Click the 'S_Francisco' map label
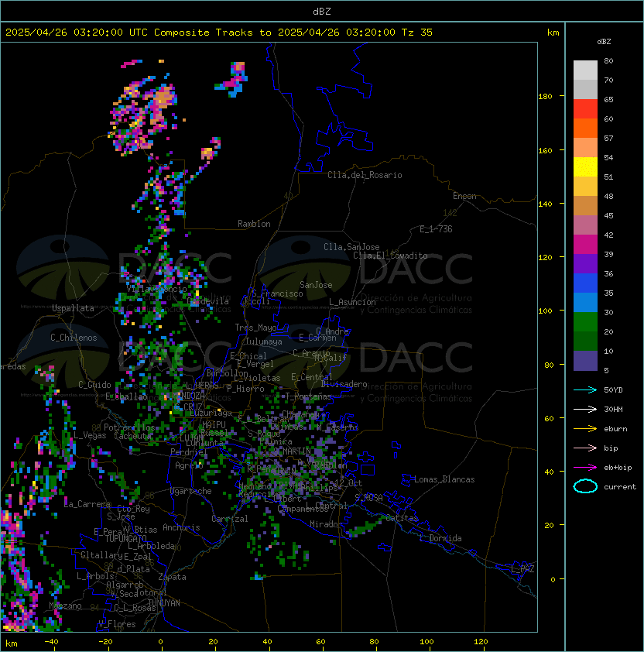 [x=277, y=293]
